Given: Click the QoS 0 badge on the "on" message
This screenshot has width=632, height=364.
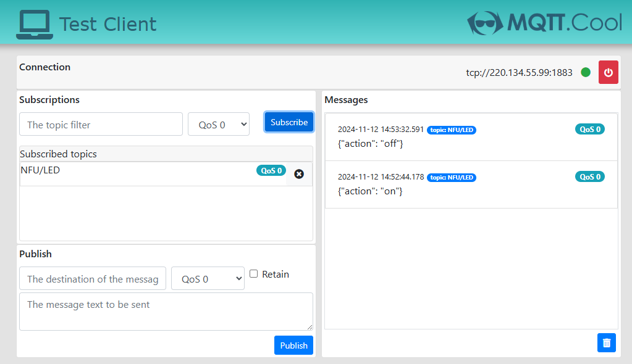Looking at the screenshot, I should click(590, 177).
